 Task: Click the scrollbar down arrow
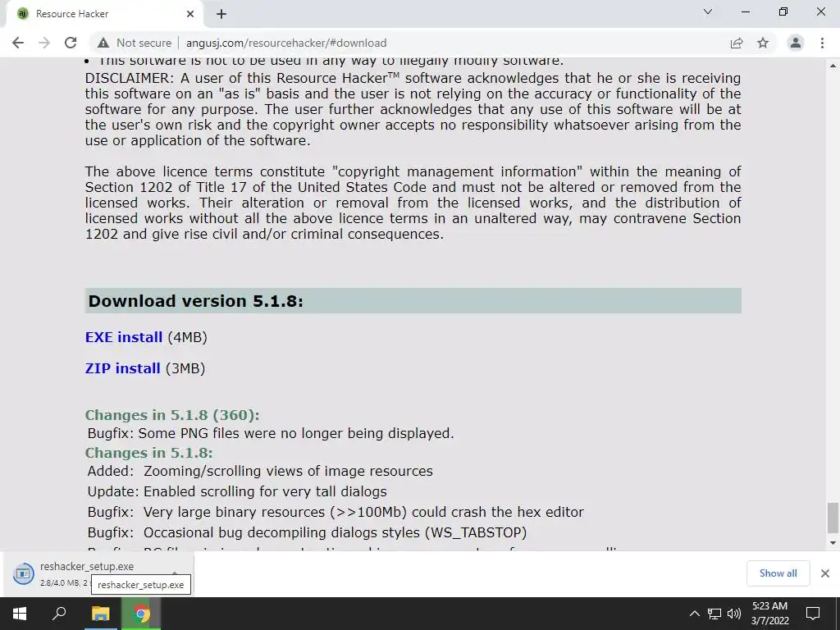point(833,543)
